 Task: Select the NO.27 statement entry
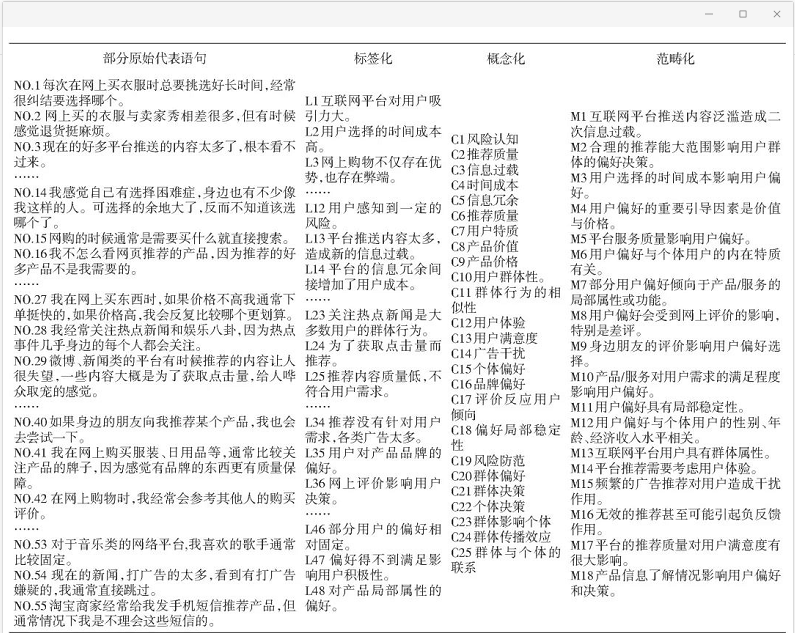pos(154,306)
